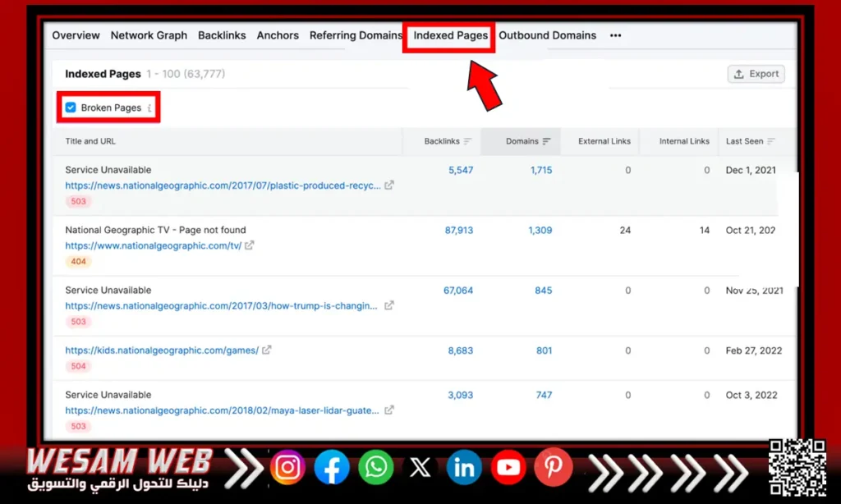Switch to the Referring Domains tab
Image resolution: width=841 pixels, height=504 pixels.
pos(356,35)
